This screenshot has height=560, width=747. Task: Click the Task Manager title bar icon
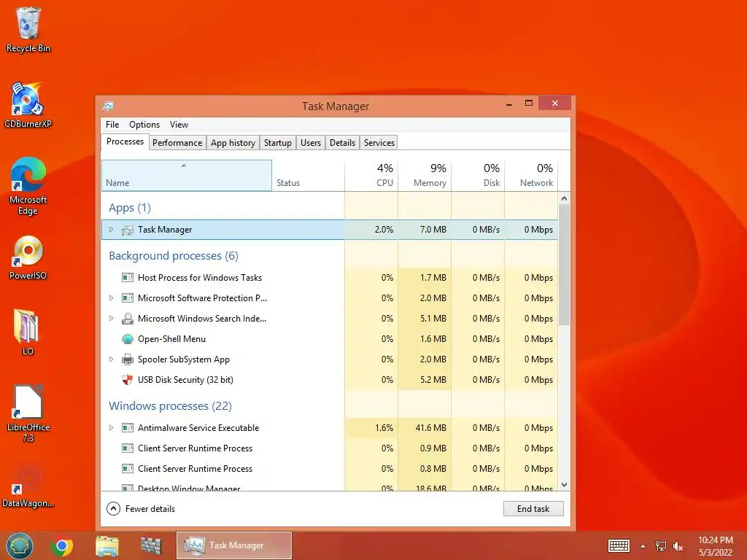(108, 106)
